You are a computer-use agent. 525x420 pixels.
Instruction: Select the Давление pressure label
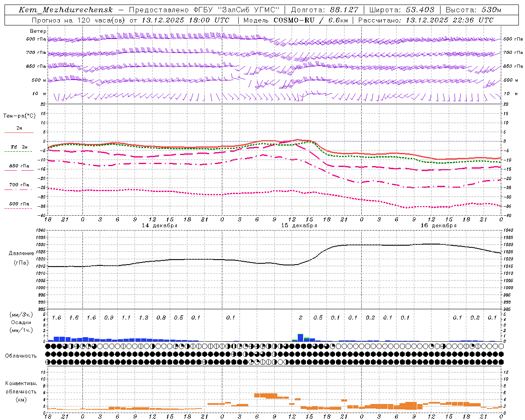coord(21,253)
